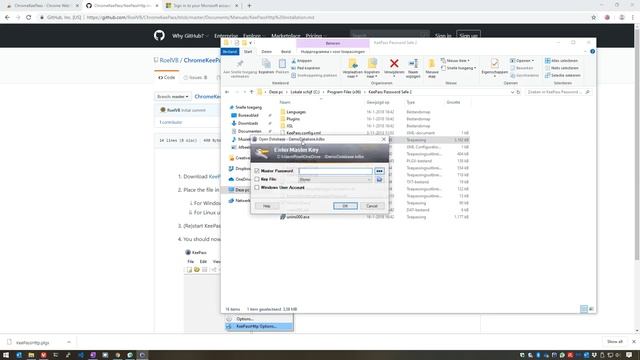
Task: Click the Explorer search field
Action: coord(558,92)
